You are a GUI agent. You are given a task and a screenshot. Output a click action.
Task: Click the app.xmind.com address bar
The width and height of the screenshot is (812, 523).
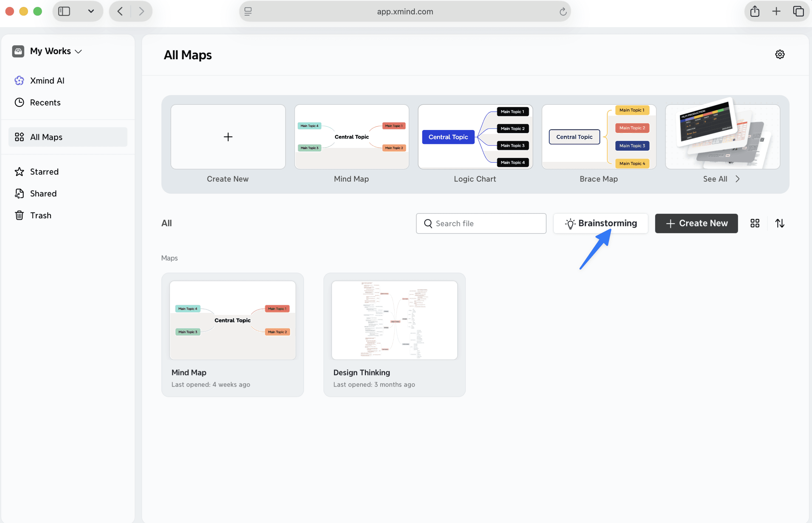[405, 11]
